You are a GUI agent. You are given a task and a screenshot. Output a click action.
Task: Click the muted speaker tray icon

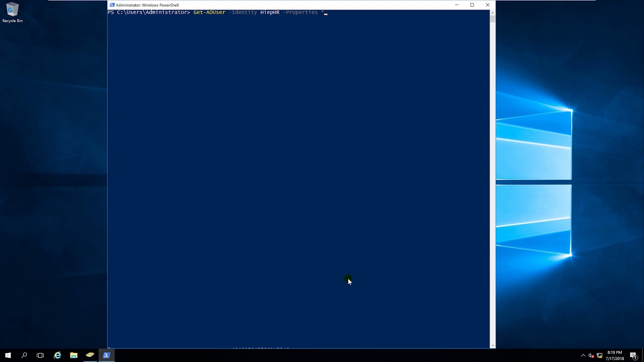[x=591, y=355]
